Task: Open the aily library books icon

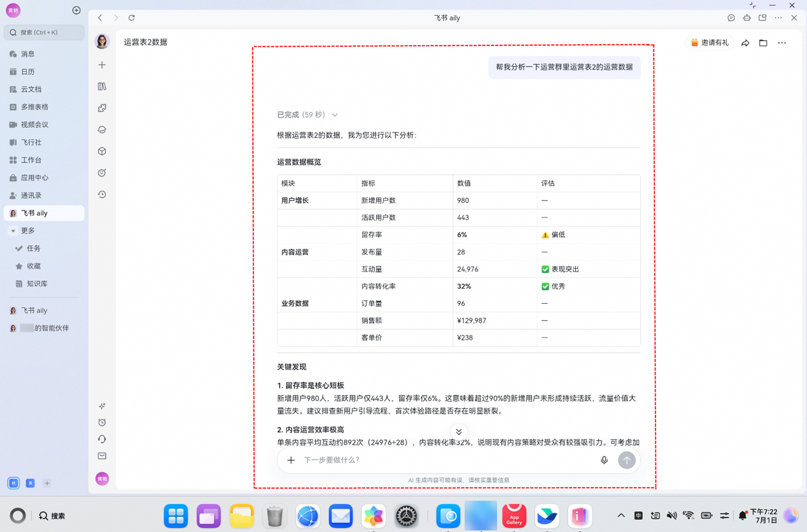Action: (102, 86)
